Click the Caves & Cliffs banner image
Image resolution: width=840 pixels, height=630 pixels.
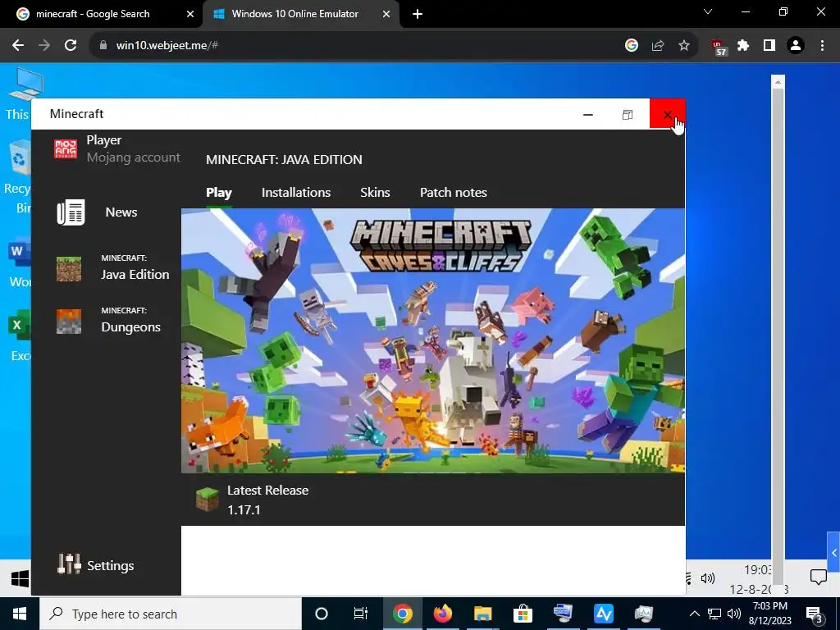(433, 340)
